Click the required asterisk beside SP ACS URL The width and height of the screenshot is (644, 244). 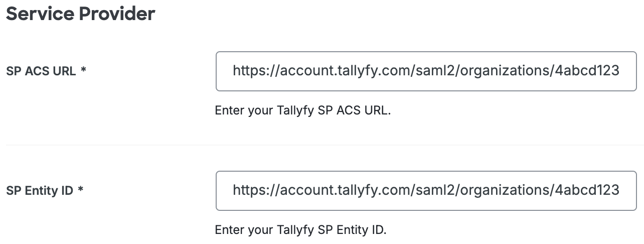[x=83, y=71]
